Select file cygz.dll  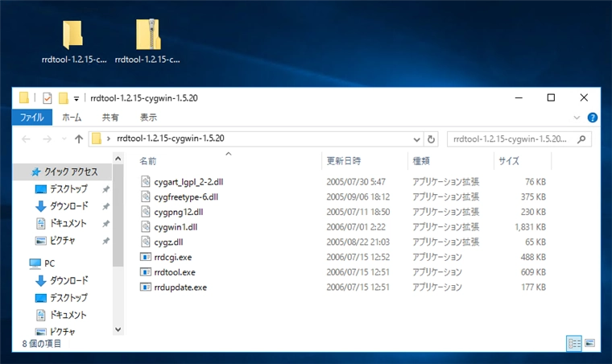tap(168, 242)
